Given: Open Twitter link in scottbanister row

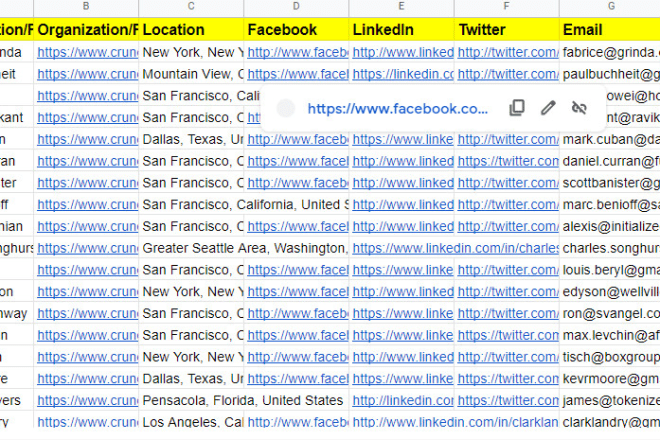Looking at the screenshot, I should tap(508, 183).
